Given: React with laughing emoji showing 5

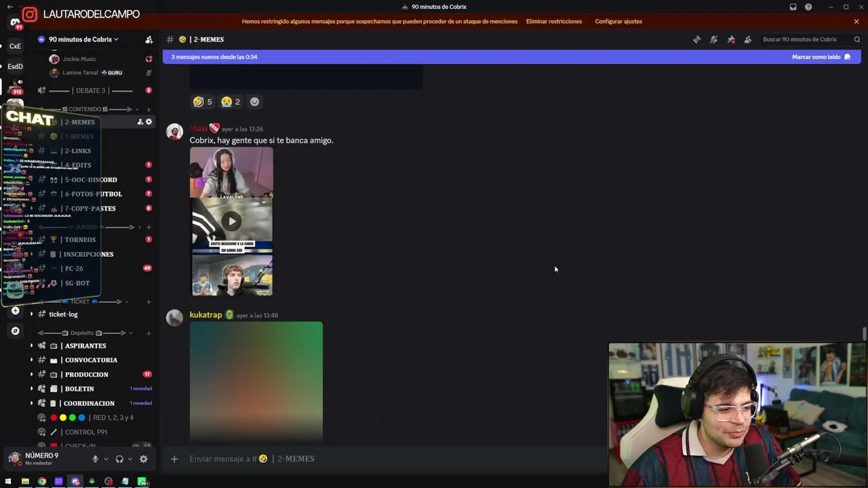Looking at the screenshot, I should [202, 102].
